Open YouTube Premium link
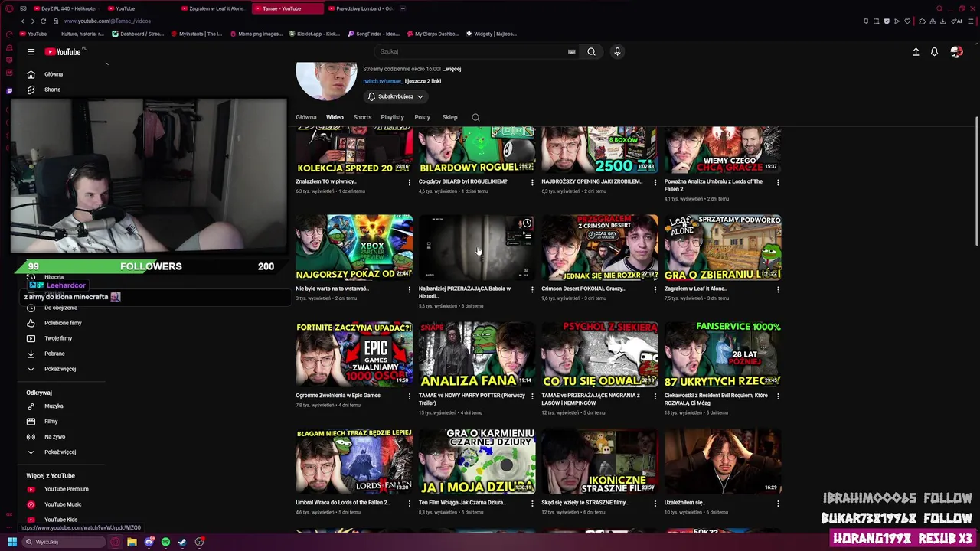The image size is (980, 551). pyautogui.click(x=67, y=489)
